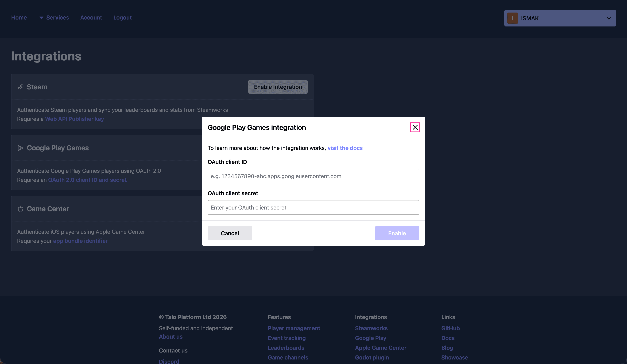The width and height of the screenshot is (627, 364).
Task: Open the Blog footer link
Action: [447, 348]
